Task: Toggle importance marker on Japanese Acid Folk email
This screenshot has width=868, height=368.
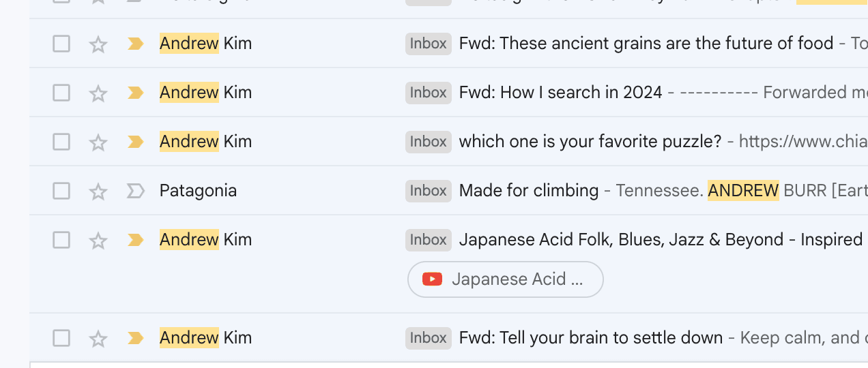Action: 136,240
